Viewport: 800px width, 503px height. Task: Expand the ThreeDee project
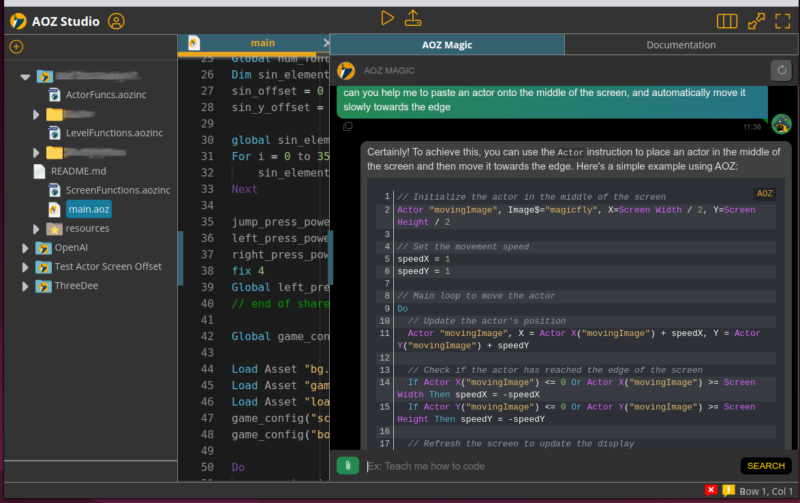tap(24, 286)
